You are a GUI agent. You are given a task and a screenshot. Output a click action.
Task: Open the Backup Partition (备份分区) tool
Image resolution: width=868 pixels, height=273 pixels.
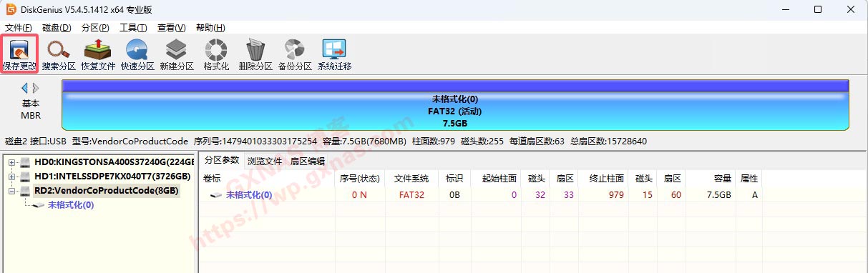(x=295, y=55)
